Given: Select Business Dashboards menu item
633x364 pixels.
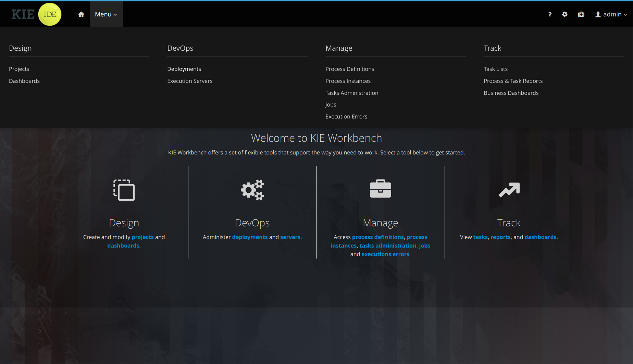Looking at the screenshot, I should (511, 93).
